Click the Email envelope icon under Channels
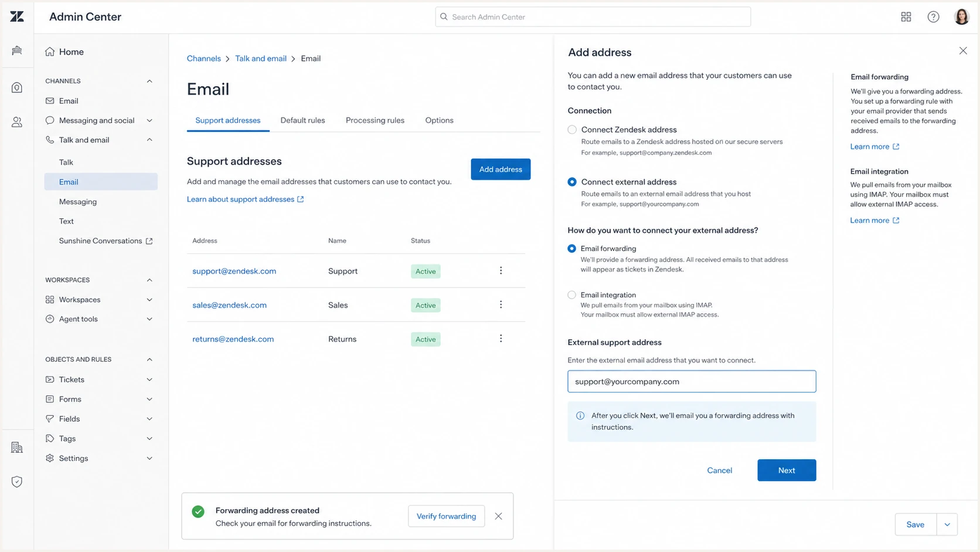980x552 pixels. [x=50, y=101]
